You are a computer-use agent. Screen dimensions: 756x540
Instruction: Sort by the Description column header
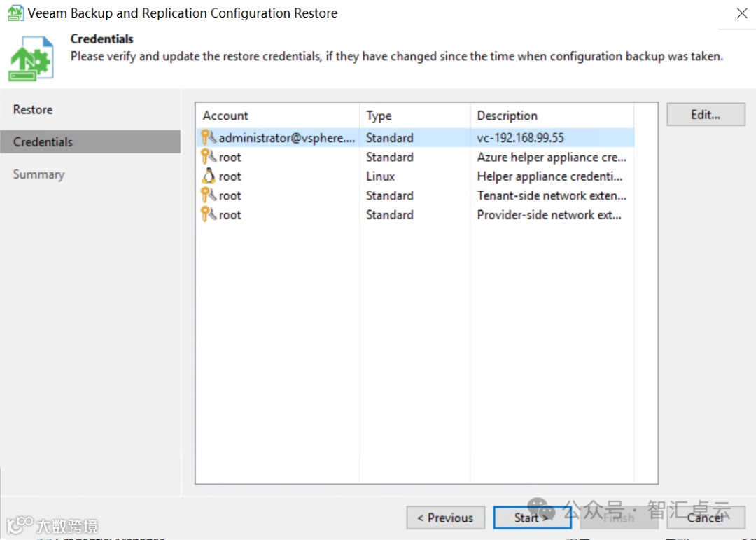552,116
